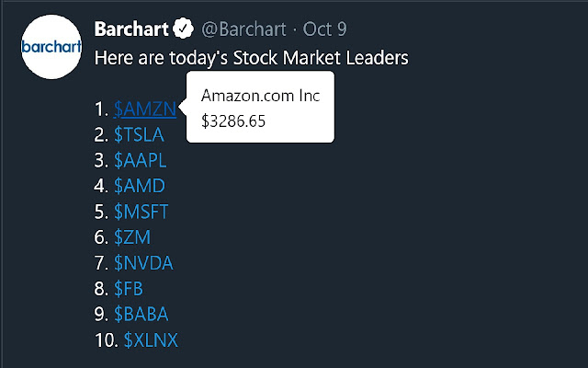Screen dimensions: 588x368
Task: Click the $BABA cashtag link
Action: point(141,315)
